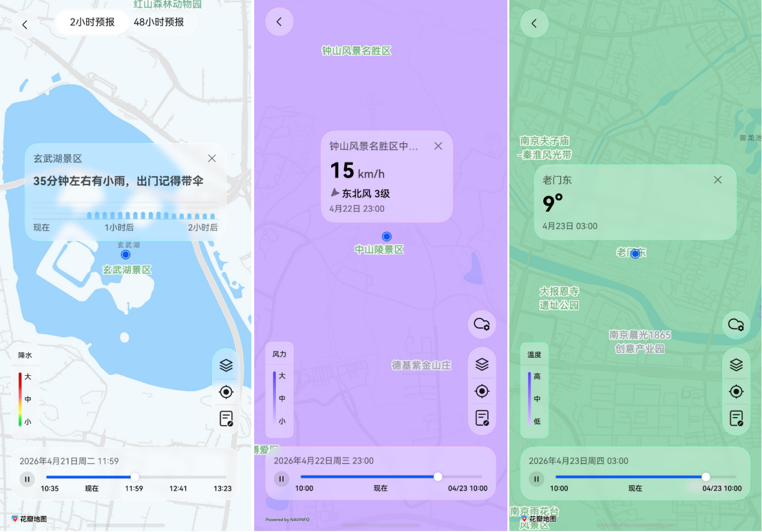Open cloud layer settings on wind map

tap(481, 325)
